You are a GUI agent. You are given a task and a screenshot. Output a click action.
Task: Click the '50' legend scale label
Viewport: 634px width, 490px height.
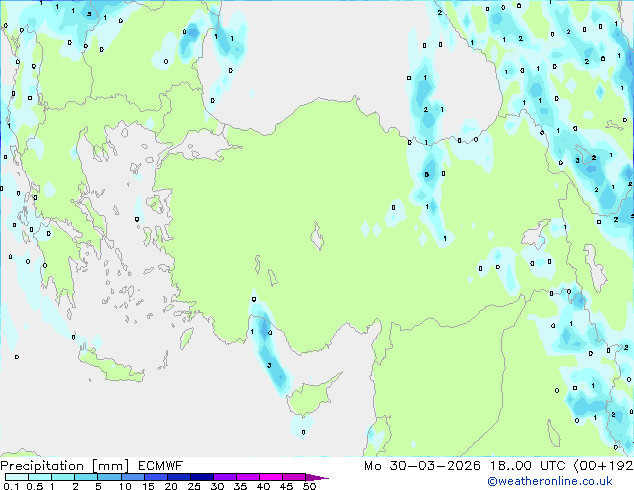(309, 486)
